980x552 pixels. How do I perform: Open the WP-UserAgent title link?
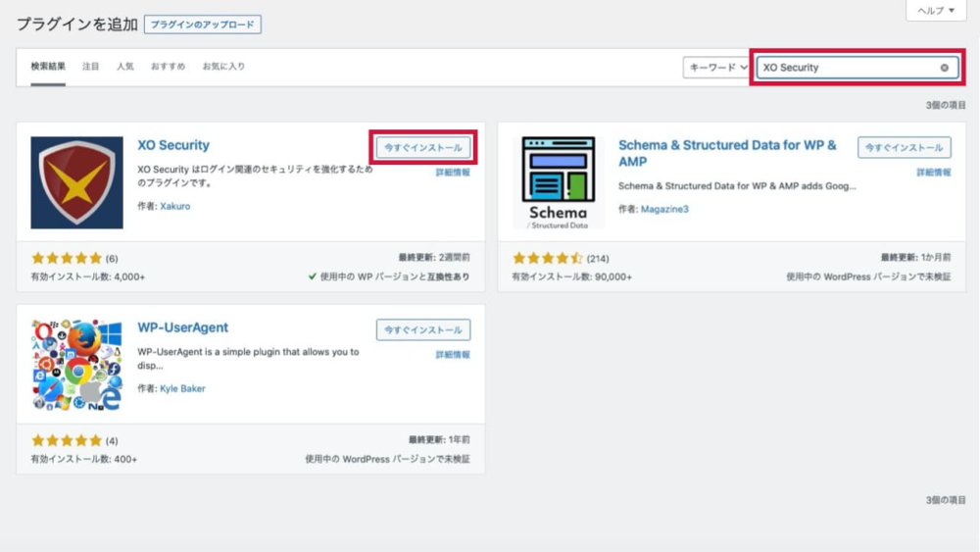182,327
